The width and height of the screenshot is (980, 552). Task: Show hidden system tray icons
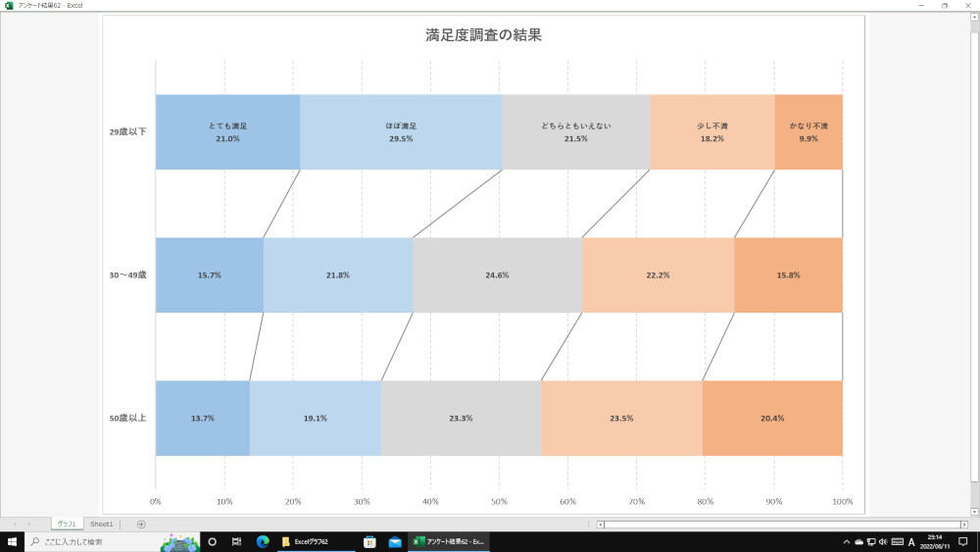[x=847, y=542]
